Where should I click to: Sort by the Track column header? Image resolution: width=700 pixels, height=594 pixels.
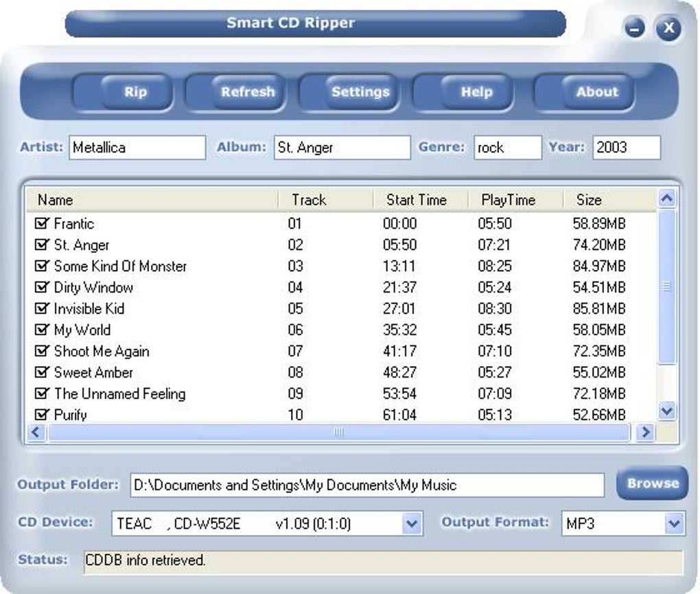coord(326,200)
